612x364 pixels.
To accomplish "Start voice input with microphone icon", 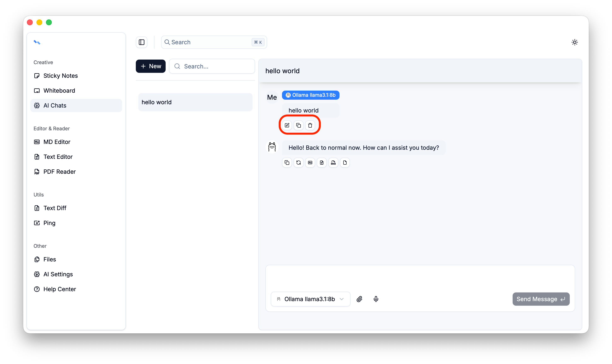I will point(376,299).
